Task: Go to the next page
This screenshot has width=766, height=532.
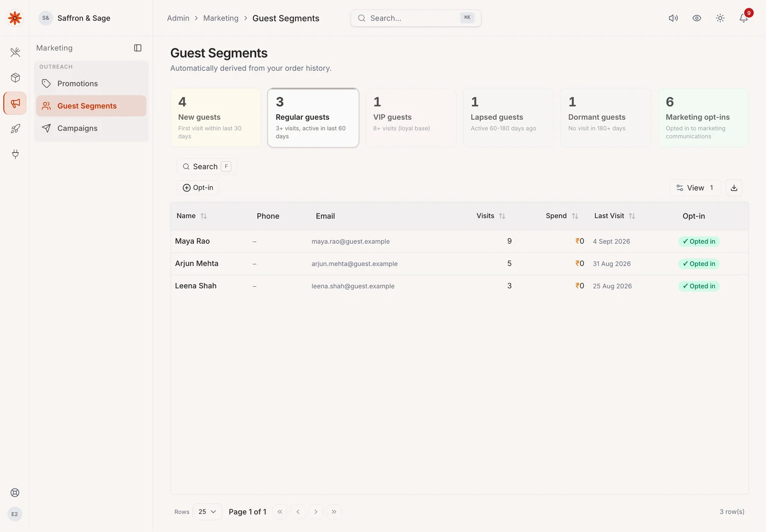Action: [316, 512]
